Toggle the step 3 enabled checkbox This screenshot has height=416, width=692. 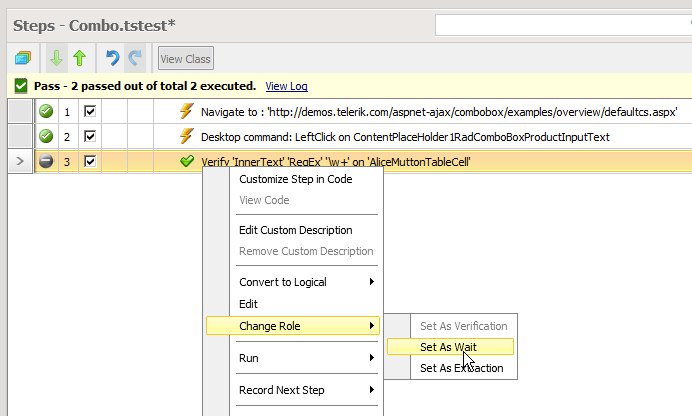pos(90,161)
